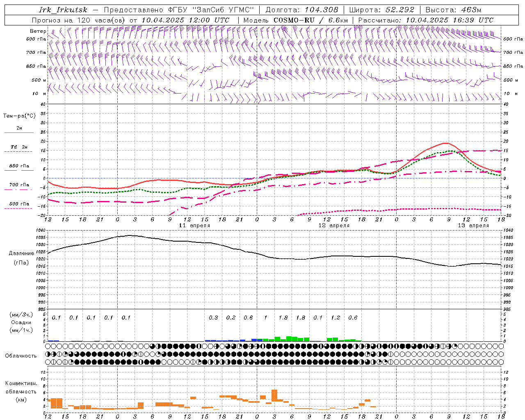
Task: Click the 700 гПа temperature legend entry
Action: 19,185
